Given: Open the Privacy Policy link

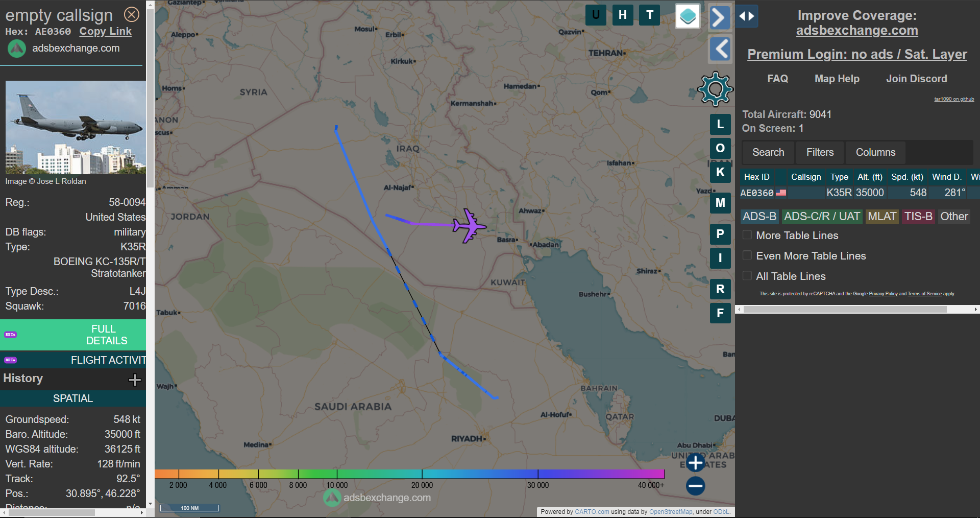Looking at the screenshot, I should 883,294.
